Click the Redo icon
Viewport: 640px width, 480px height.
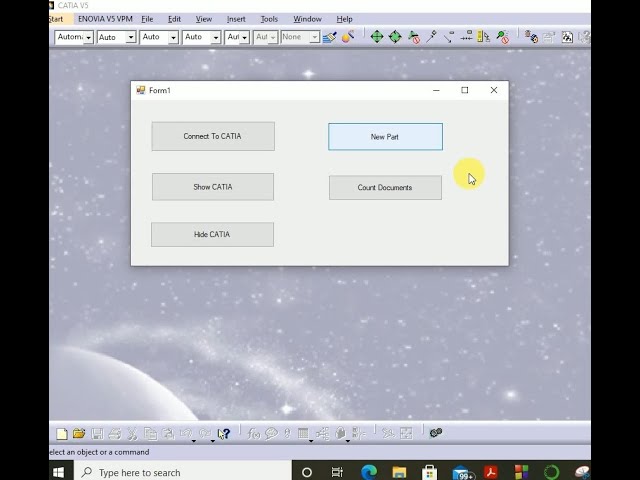click(205, 433)
